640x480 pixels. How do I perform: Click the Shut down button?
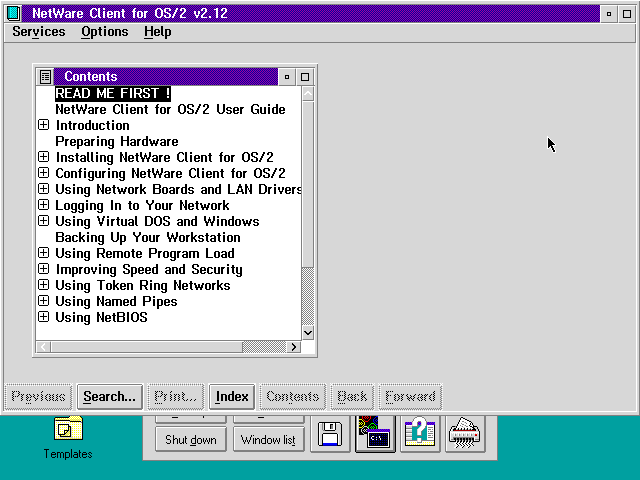[191, 440]
